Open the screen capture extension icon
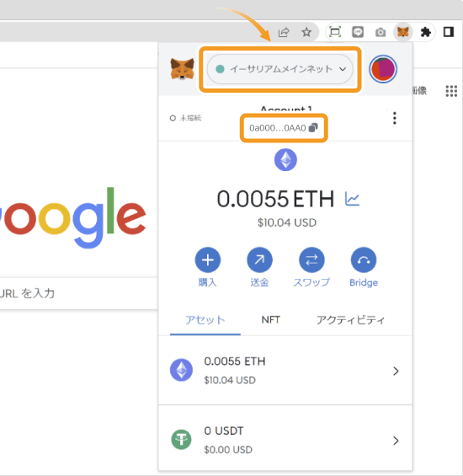 [335, 32]
